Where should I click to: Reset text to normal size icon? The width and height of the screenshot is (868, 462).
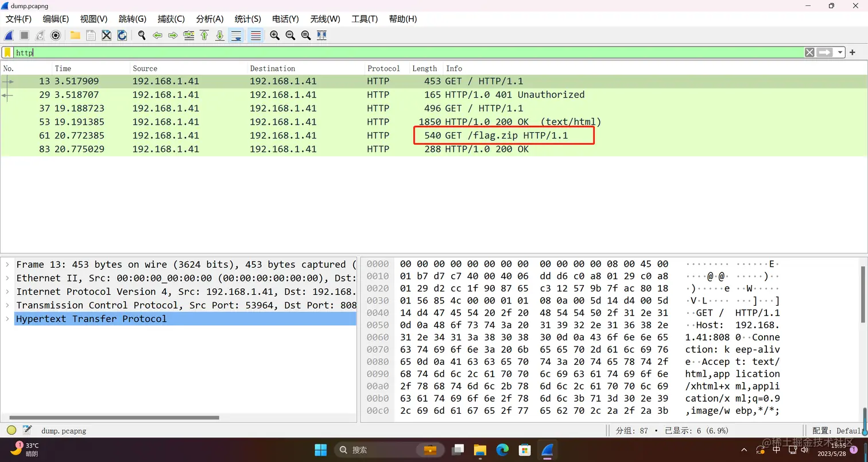pyautogui.click(x=306, y=36)
